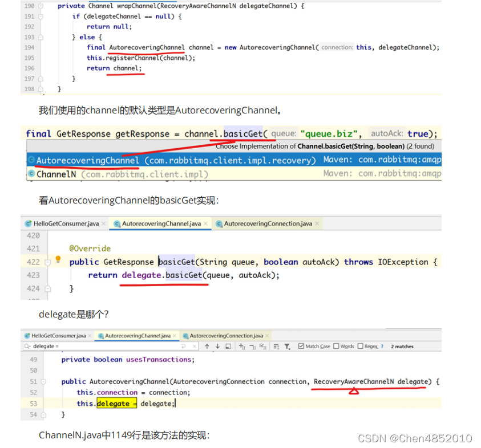The width and height of the screenshot is (481, 448).
Task: Enable the Regex checkbox
Action: tap(361, 346)
